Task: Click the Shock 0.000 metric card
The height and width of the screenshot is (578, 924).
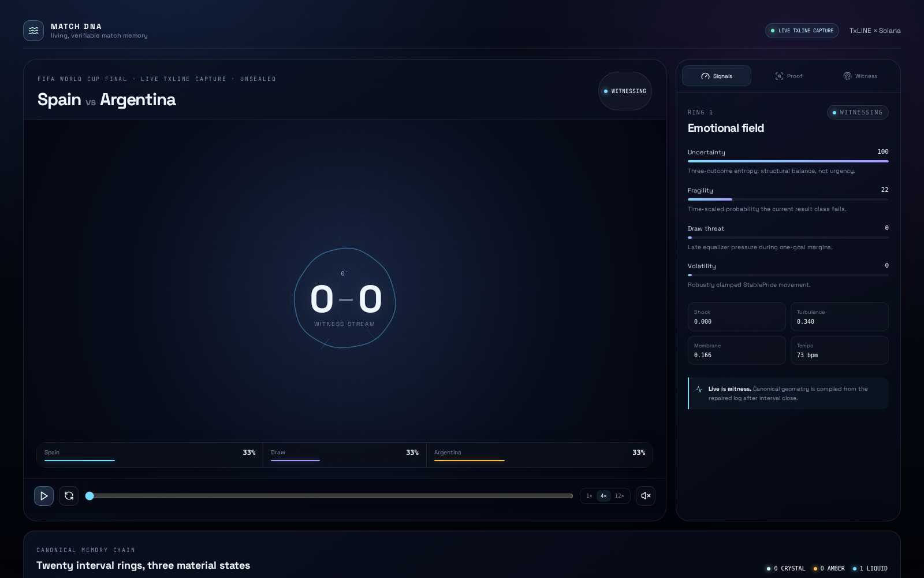Action: (x=736, y=317)
